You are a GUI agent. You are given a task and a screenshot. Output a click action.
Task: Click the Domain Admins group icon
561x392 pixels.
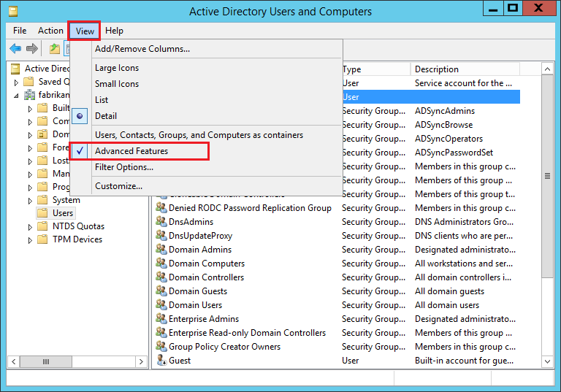click(161, 250)
